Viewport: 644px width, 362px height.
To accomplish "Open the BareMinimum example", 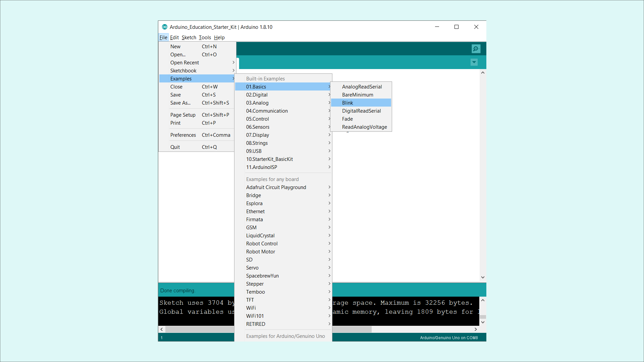I will pyautogui.click(x=361, y=95).
